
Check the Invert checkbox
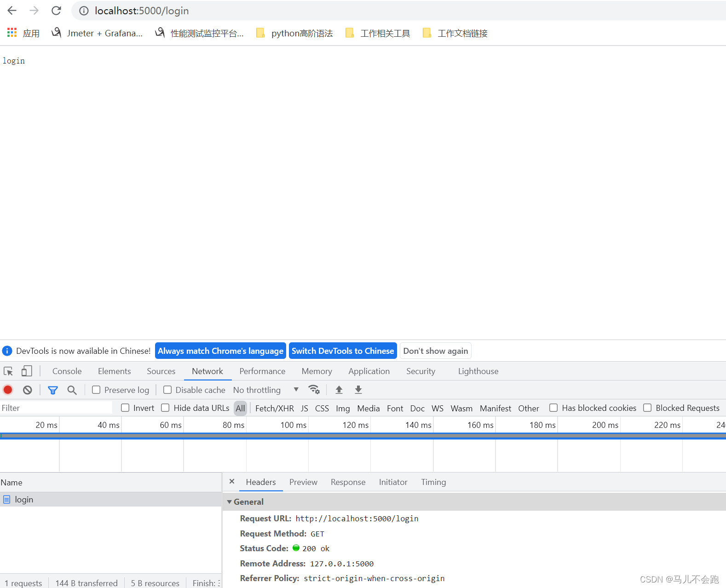125,408
